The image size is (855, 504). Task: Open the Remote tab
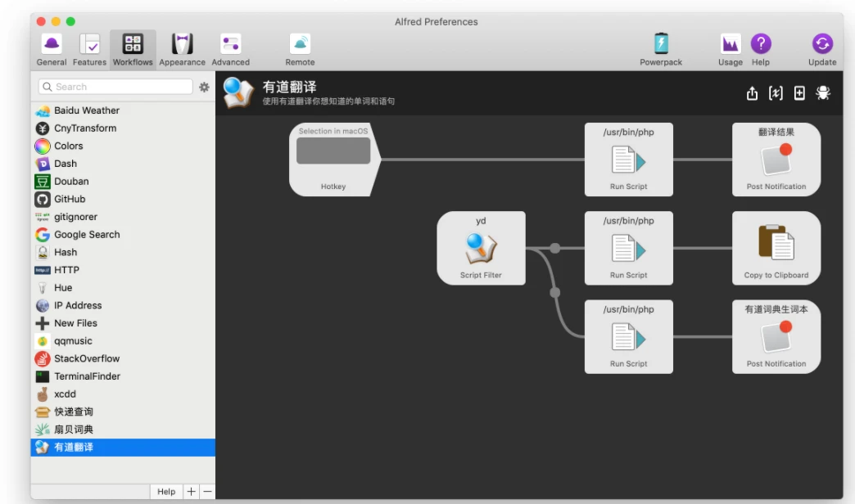tap(300, 50)
